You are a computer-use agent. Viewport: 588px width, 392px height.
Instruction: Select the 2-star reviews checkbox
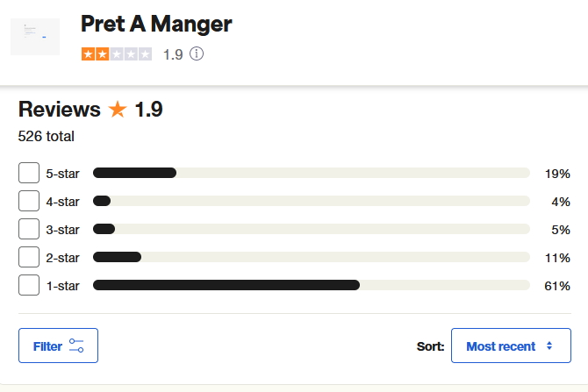(29, 258)
